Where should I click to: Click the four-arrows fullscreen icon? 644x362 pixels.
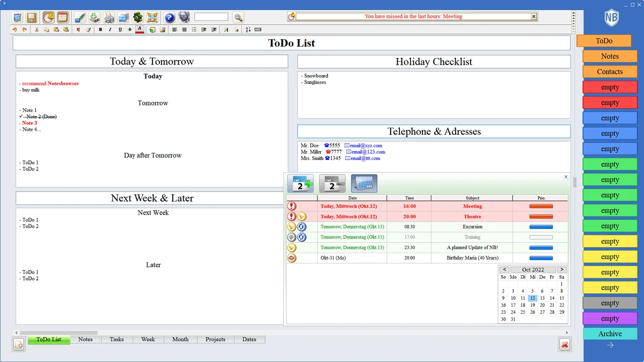(x=152, y=17)
